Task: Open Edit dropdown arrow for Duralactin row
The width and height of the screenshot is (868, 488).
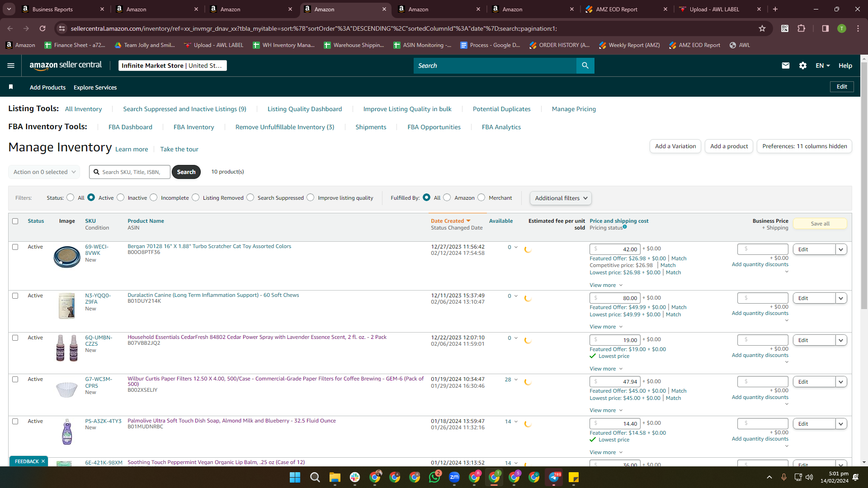Action: coord(841,298)
